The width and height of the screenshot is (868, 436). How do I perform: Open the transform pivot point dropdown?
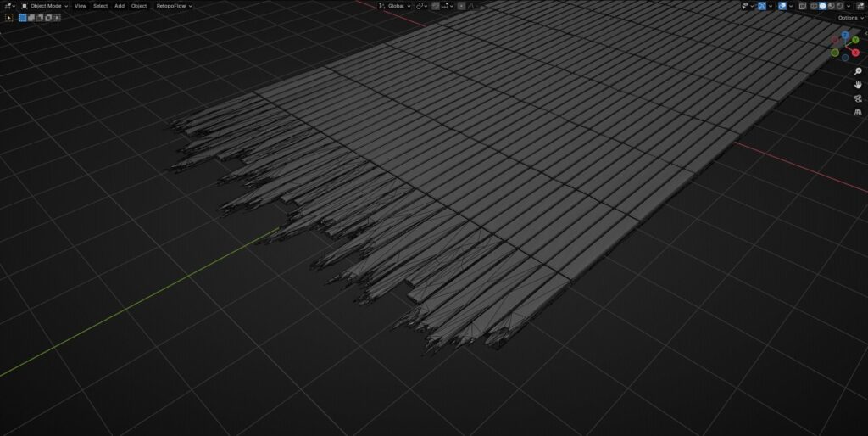(x=421, y=6)
